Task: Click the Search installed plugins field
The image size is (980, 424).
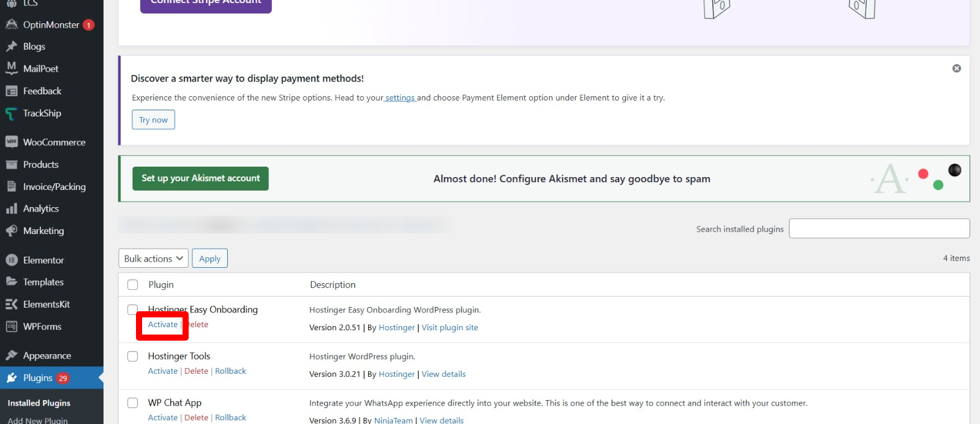Action: pyautogui.click(x=879, y=229)
